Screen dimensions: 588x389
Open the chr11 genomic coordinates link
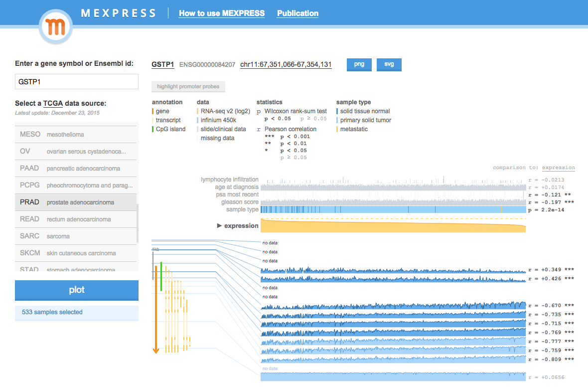(286, 64)
